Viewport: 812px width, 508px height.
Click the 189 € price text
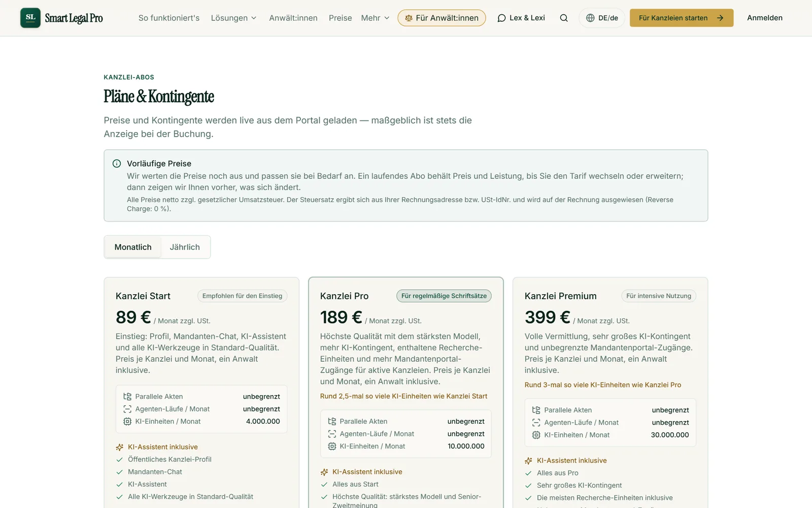click(x=341, y=317)
